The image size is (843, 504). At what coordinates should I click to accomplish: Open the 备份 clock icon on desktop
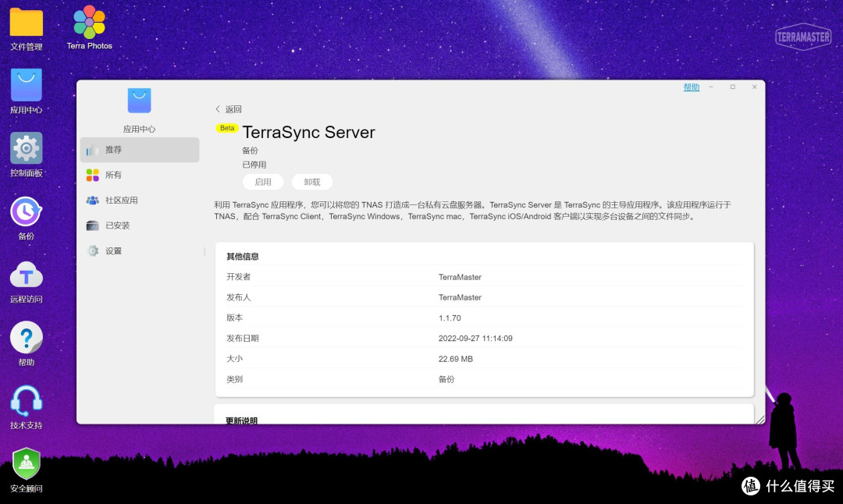[26, 211]
